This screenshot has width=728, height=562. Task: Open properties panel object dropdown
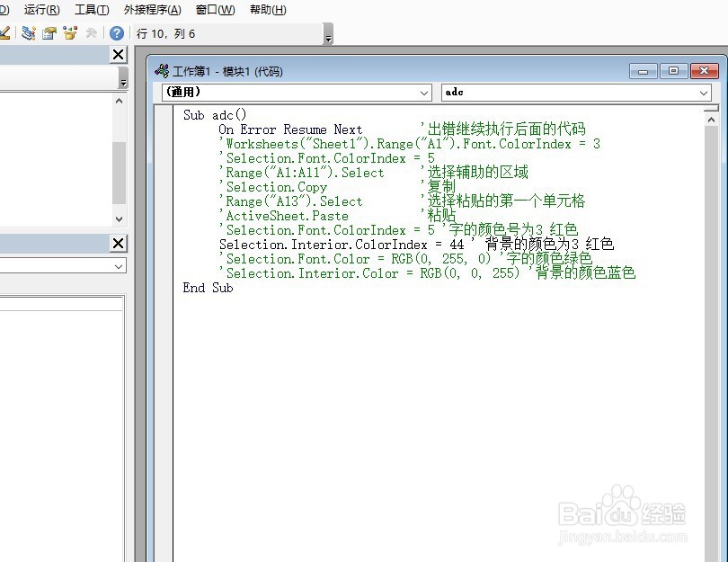119,266
